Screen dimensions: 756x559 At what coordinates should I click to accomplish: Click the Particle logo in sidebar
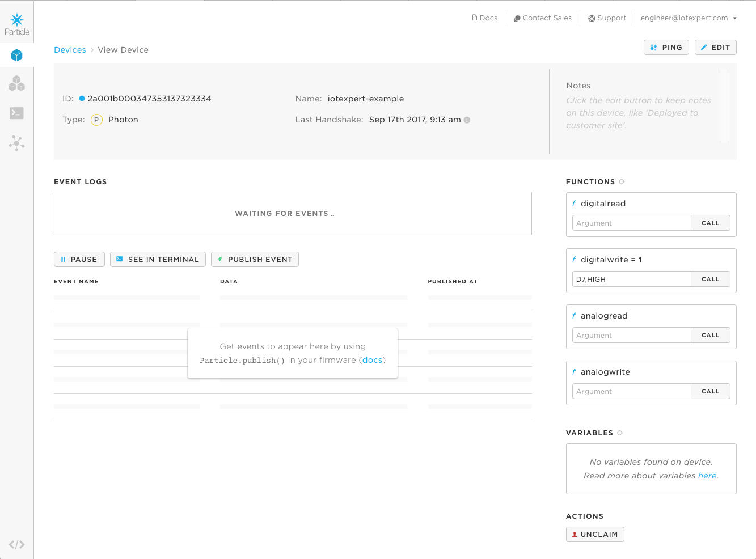tap(17, 24)
